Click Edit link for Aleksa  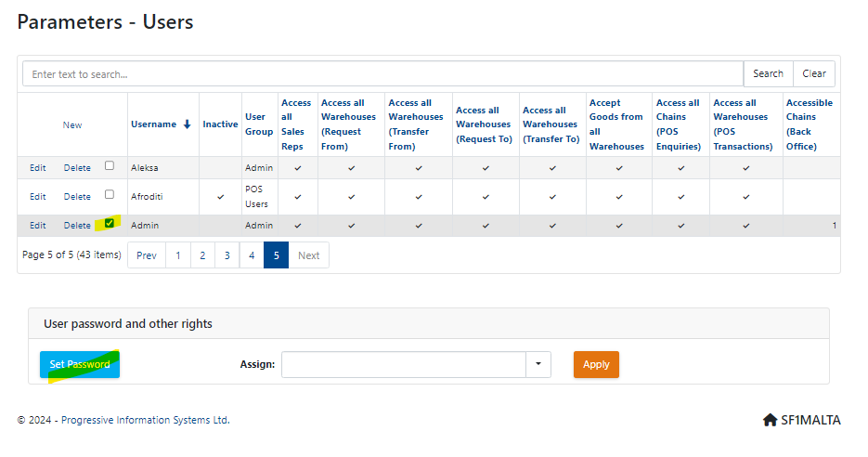tap(37, 168)
